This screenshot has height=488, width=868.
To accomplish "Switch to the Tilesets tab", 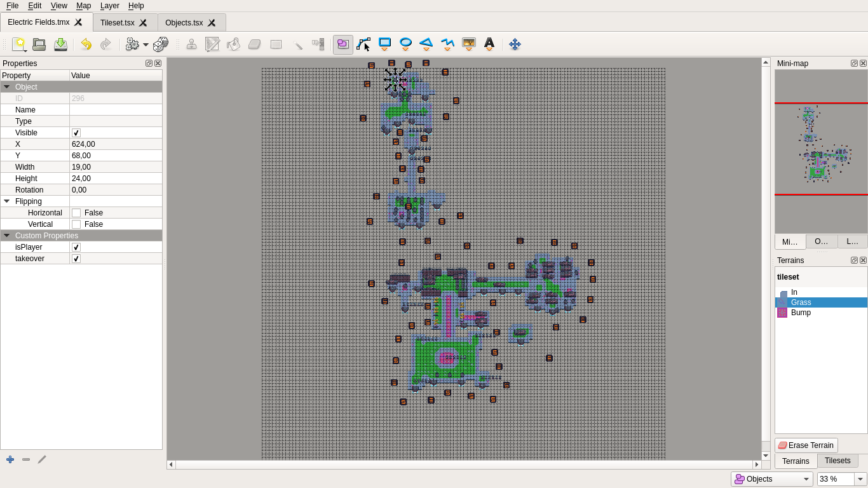I will pos(837,461).
